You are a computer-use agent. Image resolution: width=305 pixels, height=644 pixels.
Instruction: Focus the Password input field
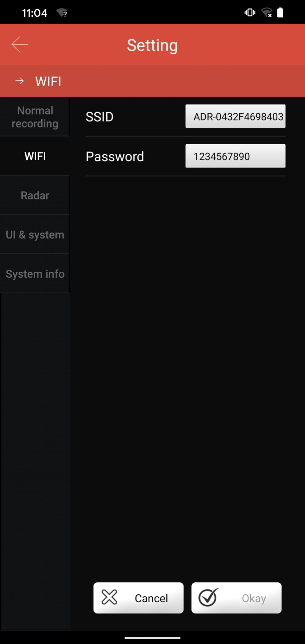235,156
